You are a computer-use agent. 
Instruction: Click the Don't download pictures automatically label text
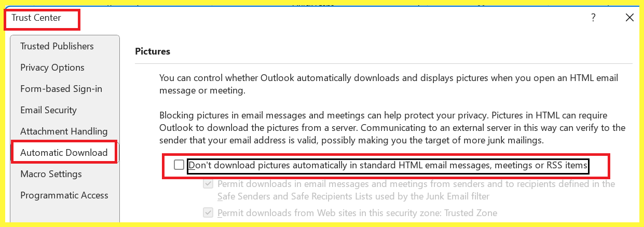(x=388, y=166)
